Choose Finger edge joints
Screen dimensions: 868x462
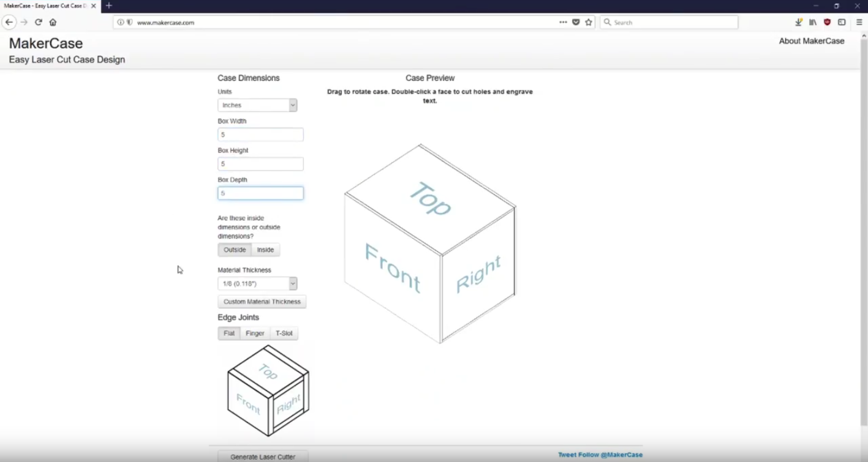click(255, 333)
